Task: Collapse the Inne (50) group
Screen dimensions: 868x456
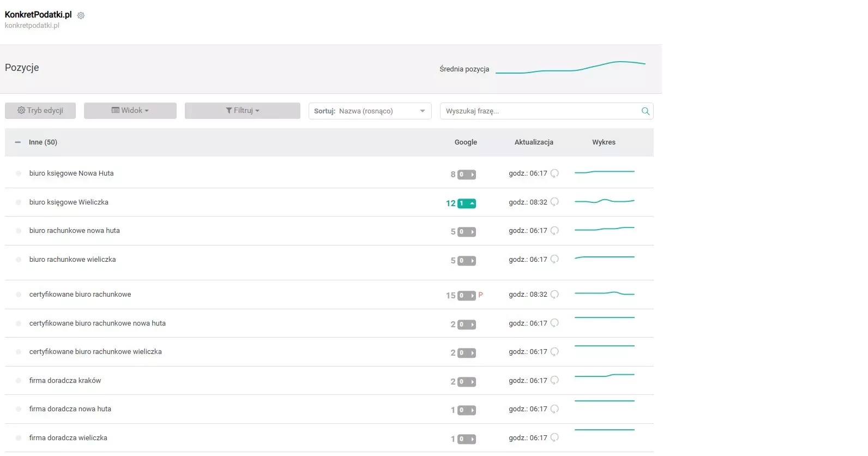Action: click(x=18, y=142)
